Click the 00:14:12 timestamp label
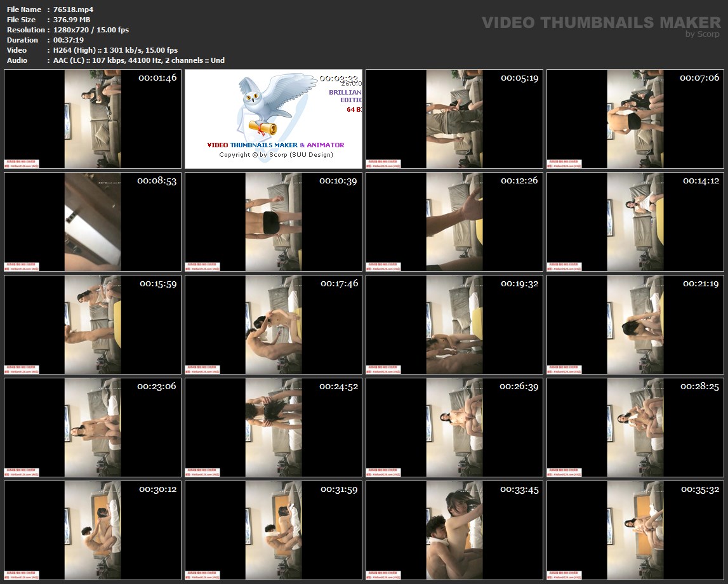Image resolution: width=728 pixels, height=584 pixels. [x=700, y=181]
